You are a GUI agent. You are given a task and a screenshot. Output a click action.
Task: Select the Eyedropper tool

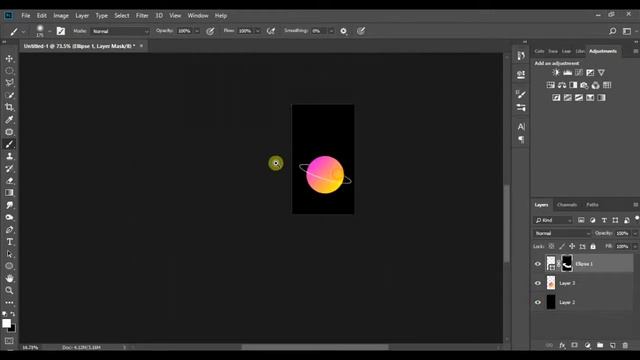click(9, 120)
